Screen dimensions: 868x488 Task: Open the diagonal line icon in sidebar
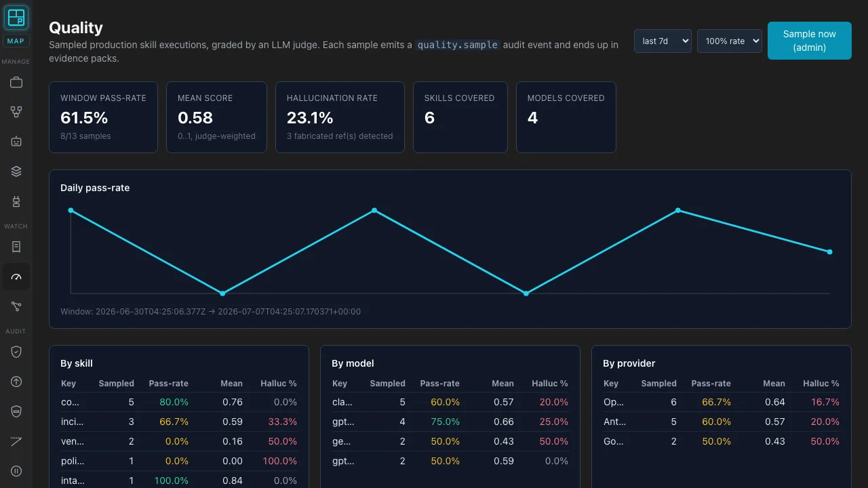click(x=16, y=441)
